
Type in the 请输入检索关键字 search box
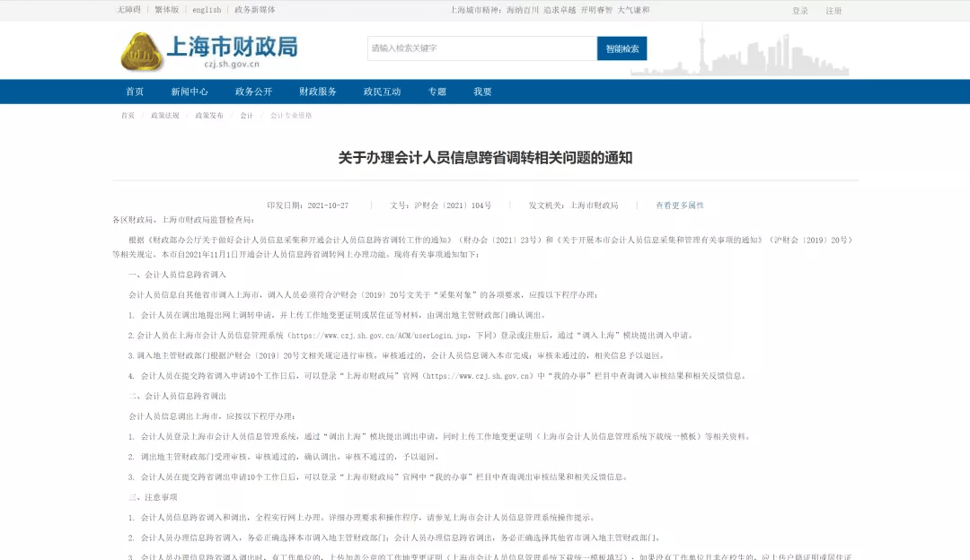pos(481,48)
